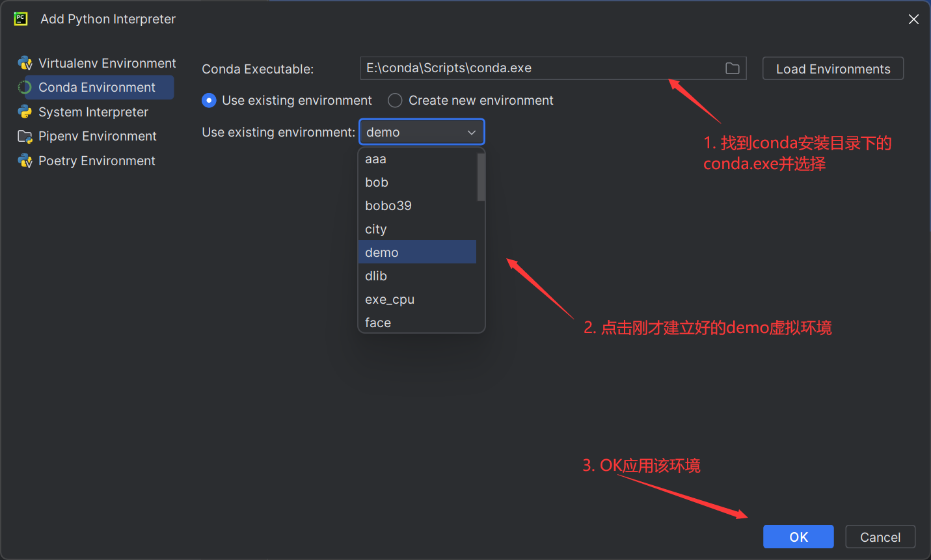Click the System Interpreter python icon
931x560 pixels.
(25, 112)
